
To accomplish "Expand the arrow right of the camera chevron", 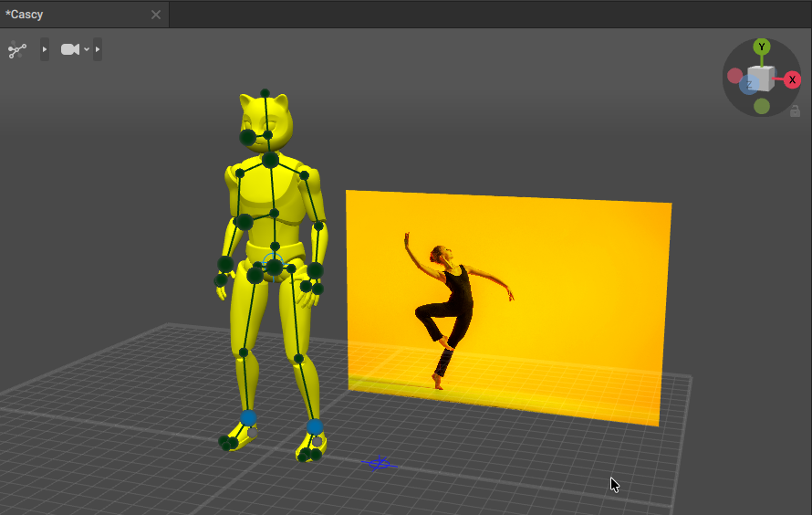I will coord(98,49).
